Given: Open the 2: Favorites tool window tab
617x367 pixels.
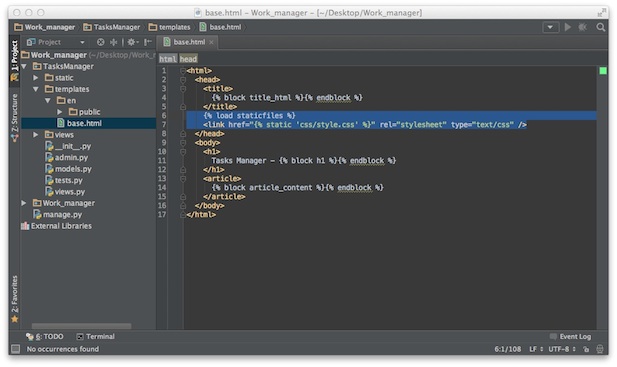Looking at the screenshot, I should point(15,299).
